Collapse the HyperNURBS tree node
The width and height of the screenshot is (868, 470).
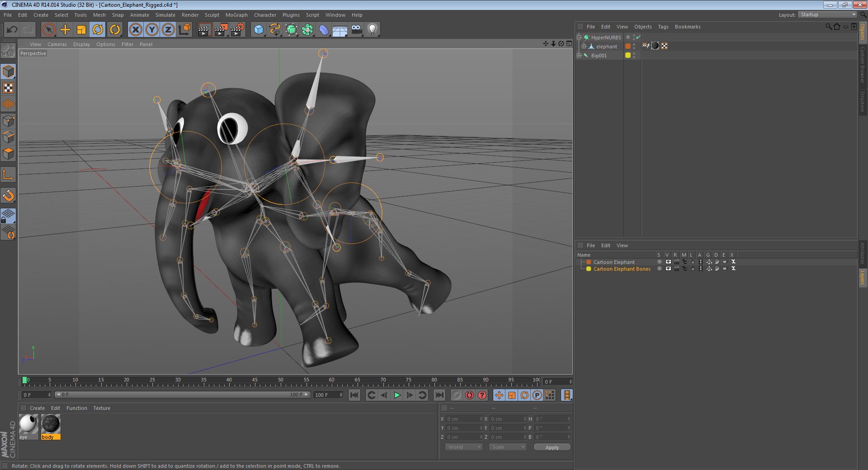pos(579,37)
